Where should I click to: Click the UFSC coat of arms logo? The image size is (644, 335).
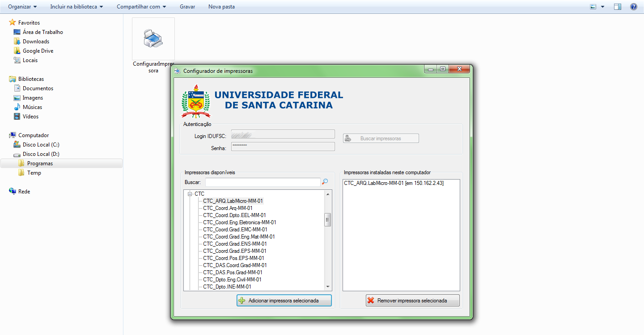pyautogui.click(x=195, y=101)
